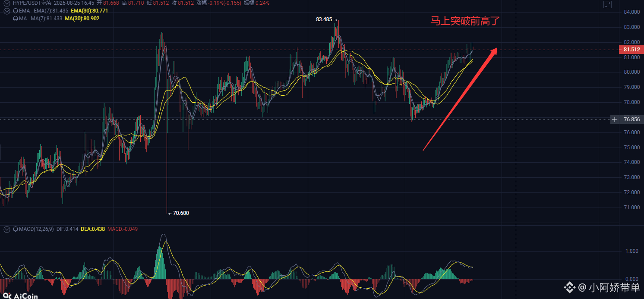Click the 84.000 price axis label
Viewport: 644px width, 299px height.
[x=631, y=12]
